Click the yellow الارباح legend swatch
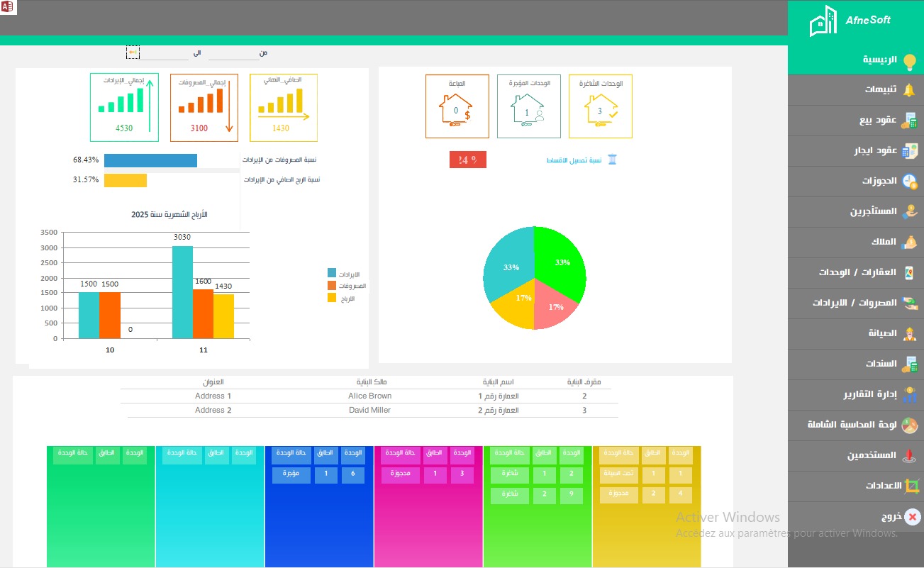 click(332, 298)
